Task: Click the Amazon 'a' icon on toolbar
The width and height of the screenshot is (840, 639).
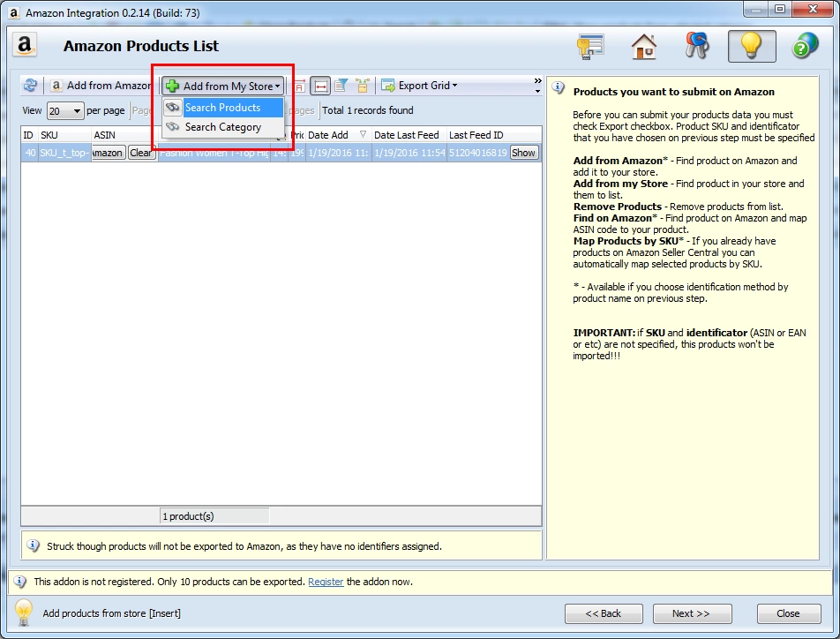Action: click(56, 86)
